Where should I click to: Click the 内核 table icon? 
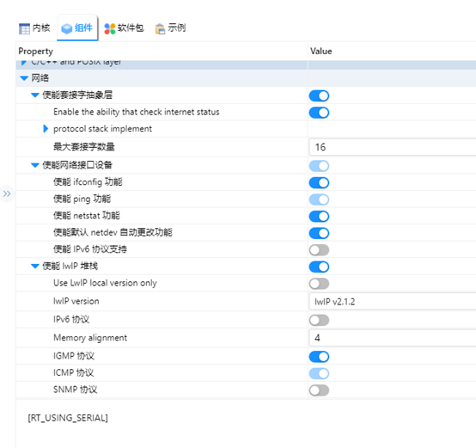point(24,29)
